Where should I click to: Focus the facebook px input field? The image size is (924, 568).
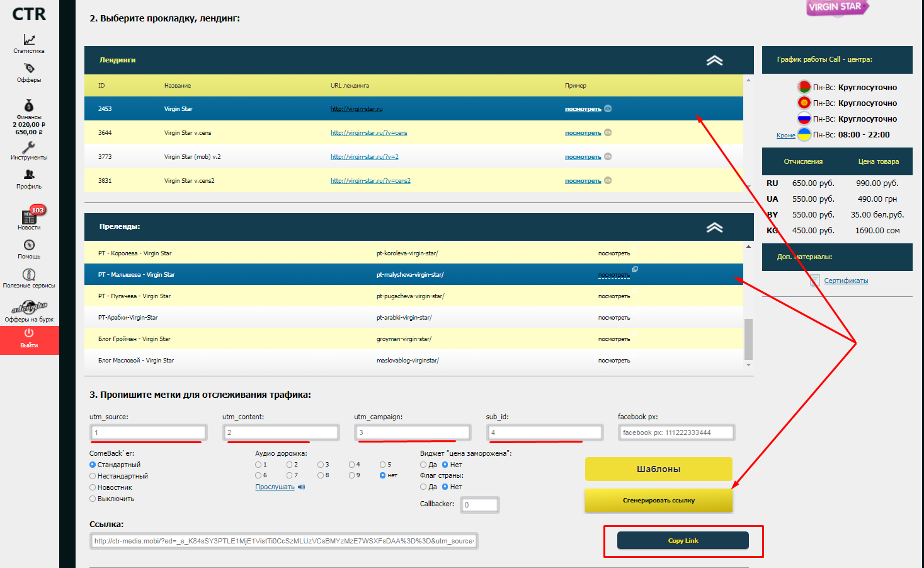pos(676,432)
